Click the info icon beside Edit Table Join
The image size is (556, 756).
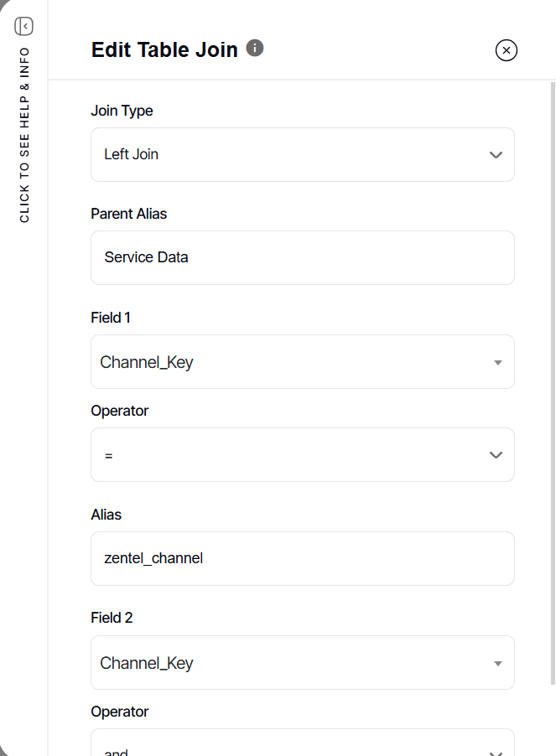(x=254, y=48)
